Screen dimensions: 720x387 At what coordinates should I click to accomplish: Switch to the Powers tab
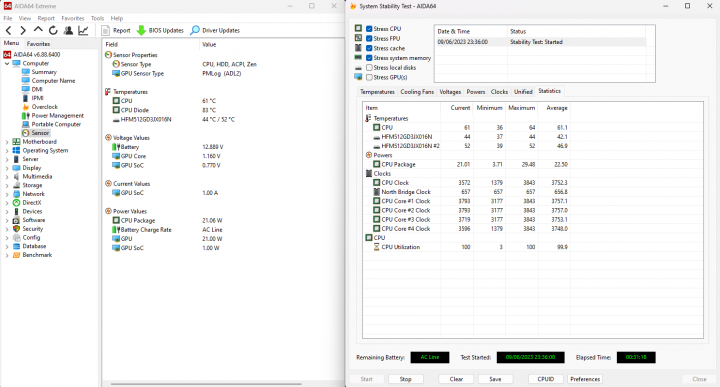click(x=476, y=92)
